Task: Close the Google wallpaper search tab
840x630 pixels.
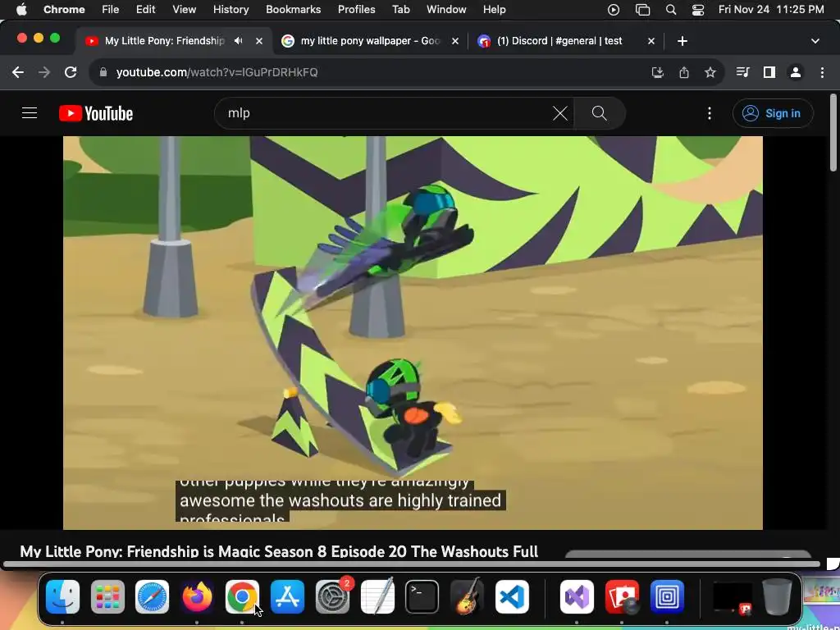Action: [x=454, y=41]
